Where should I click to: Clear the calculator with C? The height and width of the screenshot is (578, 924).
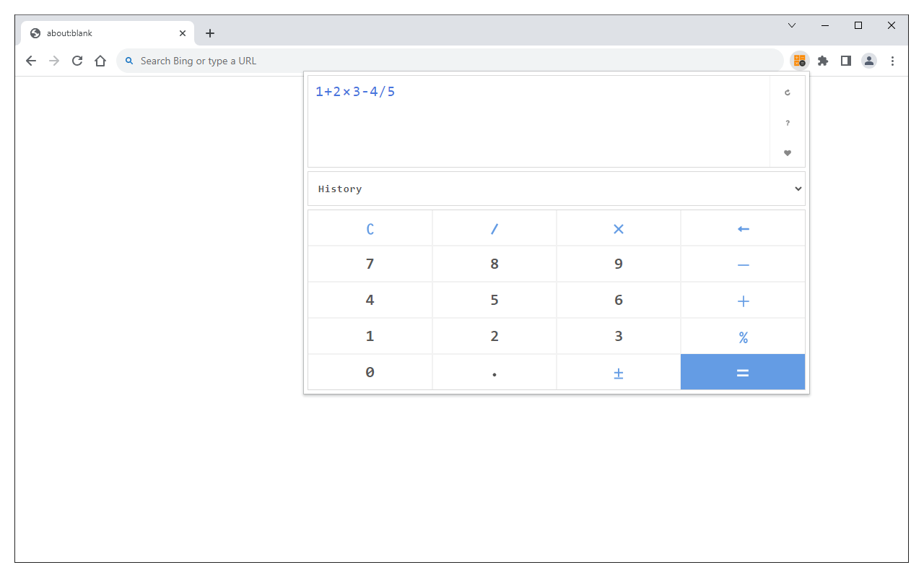coord(370,228)
